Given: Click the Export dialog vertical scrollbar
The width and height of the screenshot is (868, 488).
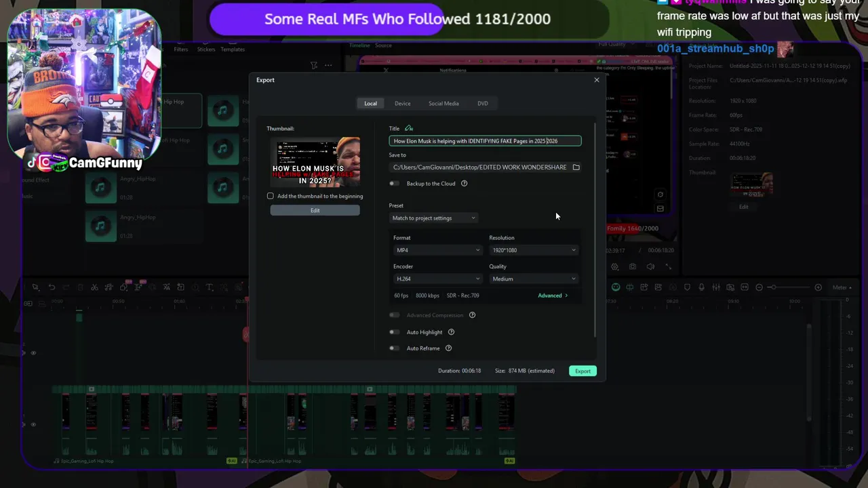Looking at the screenshot, I should coord(595,230).
